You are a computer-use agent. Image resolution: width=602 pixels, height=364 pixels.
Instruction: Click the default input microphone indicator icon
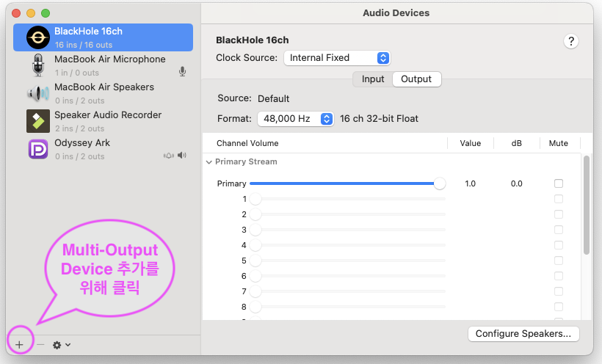[182, 71]
